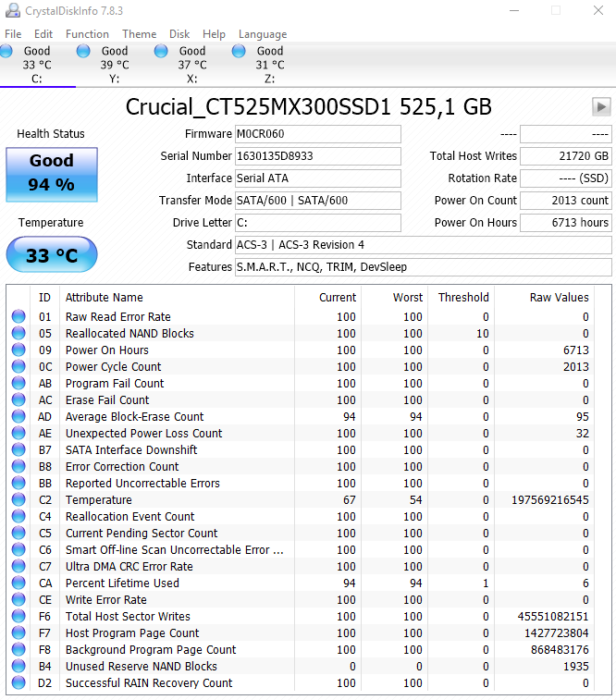Click status icon for Total Host Sector Writes
The width and height of the screenshot is (616, 700).
coord(18,616)
